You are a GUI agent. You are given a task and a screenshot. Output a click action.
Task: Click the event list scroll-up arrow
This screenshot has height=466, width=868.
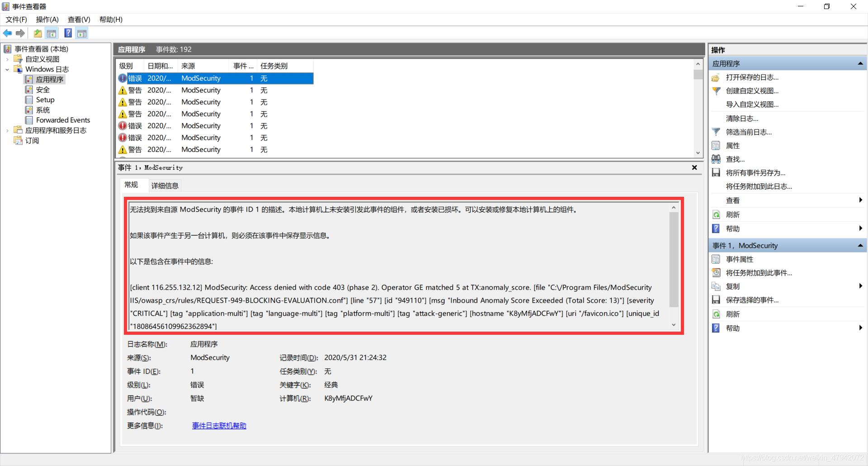coord(698,64)
